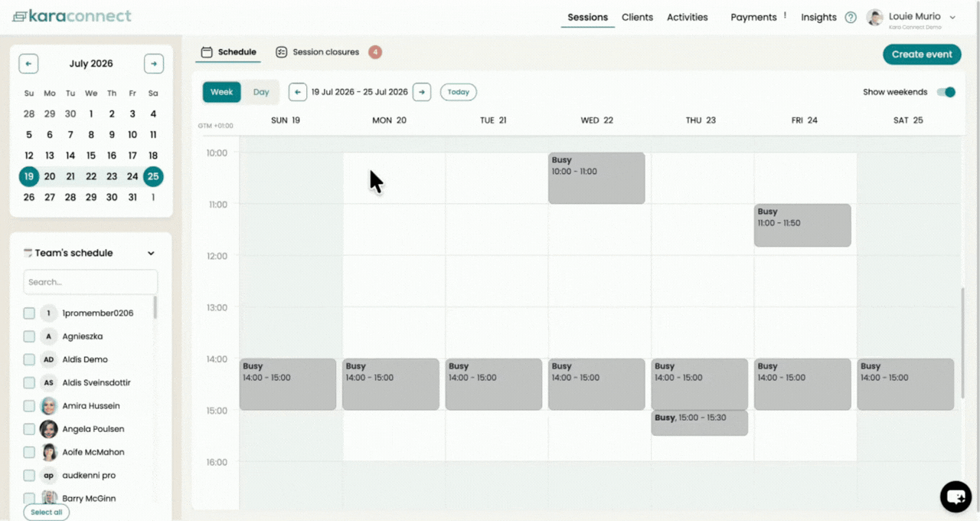Screen dimensions: 980x521
Task: Toggle the Show weekends switch
Action: coord(946,92)
